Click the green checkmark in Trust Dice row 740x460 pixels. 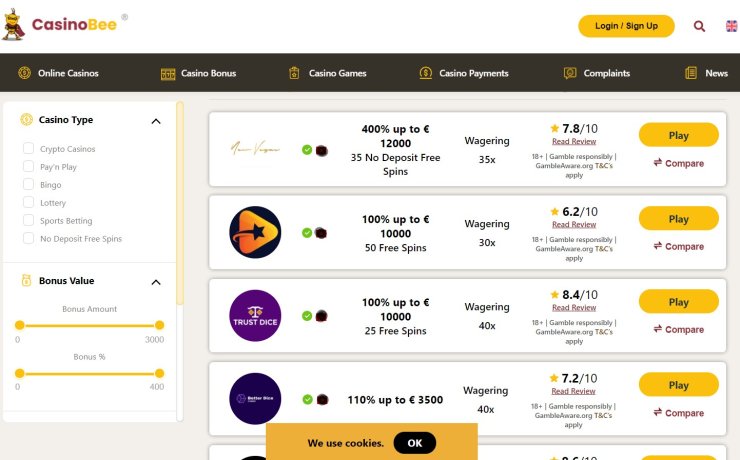click(307, 316)
